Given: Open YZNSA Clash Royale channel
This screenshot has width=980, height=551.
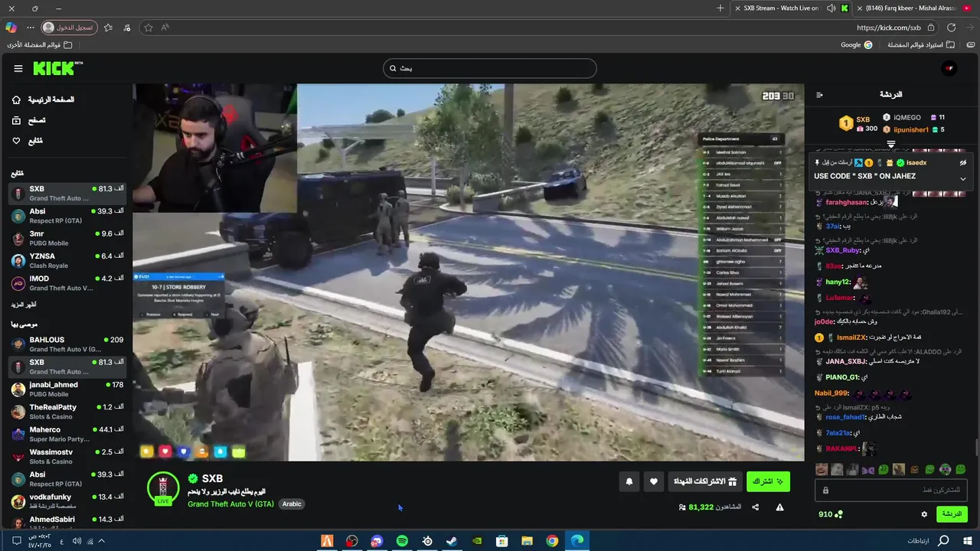Looking at the screenshot, I should [x=67, y=261].
